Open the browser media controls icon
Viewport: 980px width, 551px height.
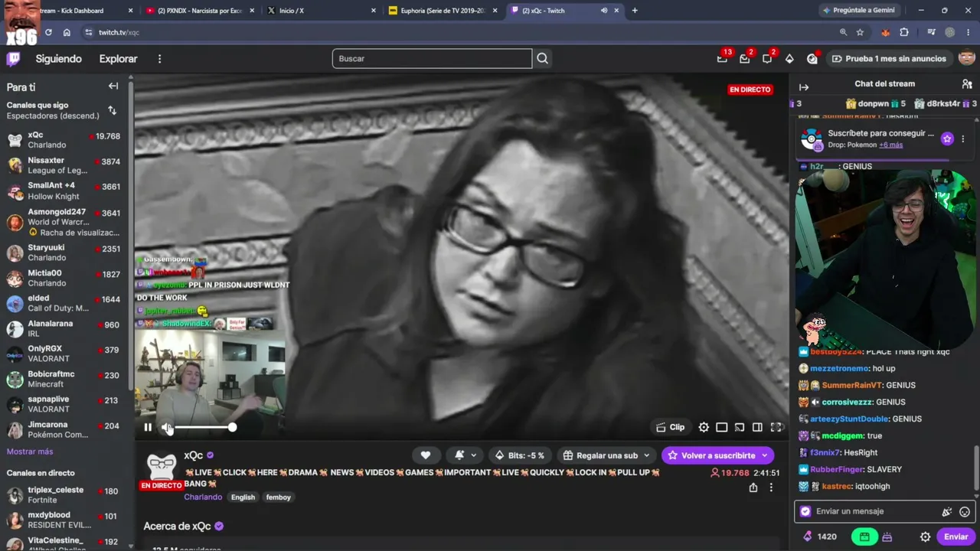pos(931,32)
